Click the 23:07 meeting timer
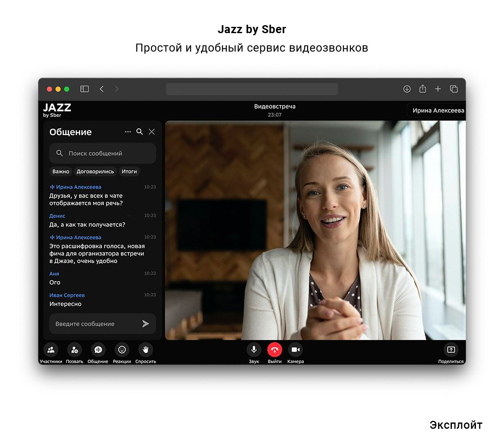The width and height of the screenshot is (504, 446). point(275,115)
